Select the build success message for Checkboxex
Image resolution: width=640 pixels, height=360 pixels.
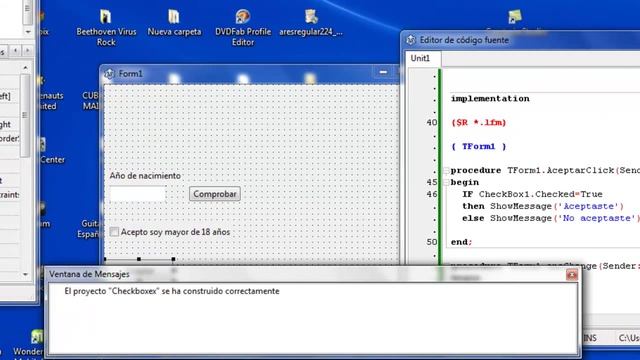pos(172,291)
